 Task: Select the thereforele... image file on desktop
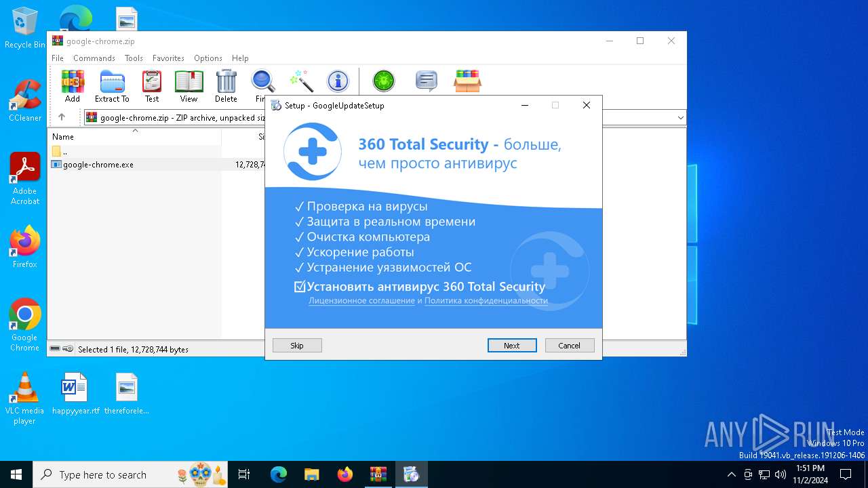pos(127,393)
